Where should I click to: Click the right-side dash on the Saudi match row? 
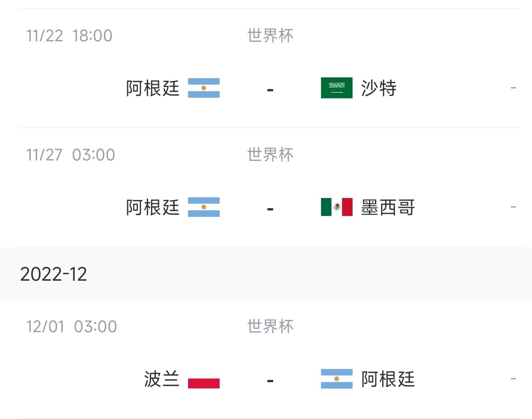(513, 88)
